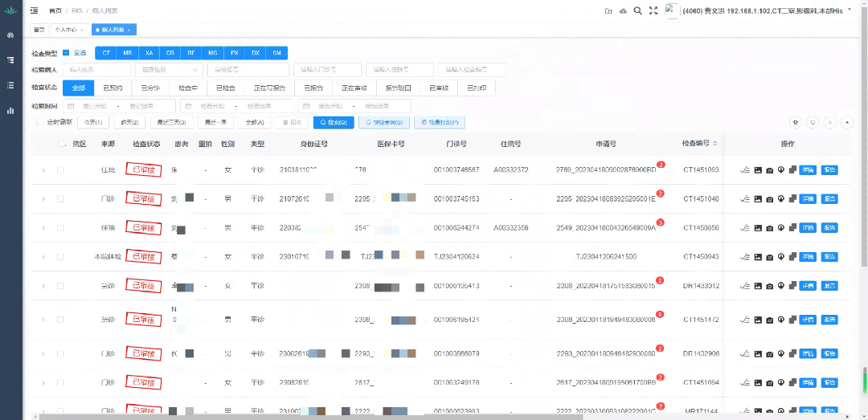Open the user account dropdown arrow at top right

850,10
